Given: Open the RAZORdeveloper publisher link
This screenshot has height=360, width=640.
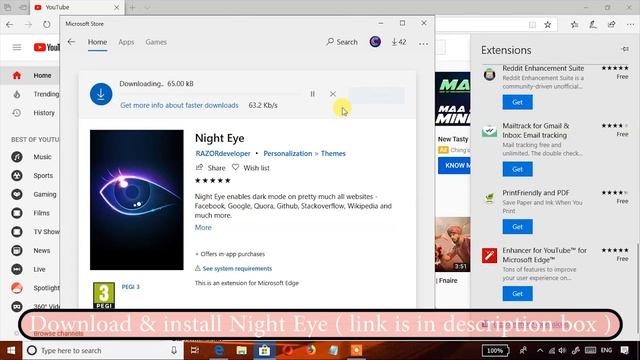Looking at the screenshot, I should [x=223, y=153].
